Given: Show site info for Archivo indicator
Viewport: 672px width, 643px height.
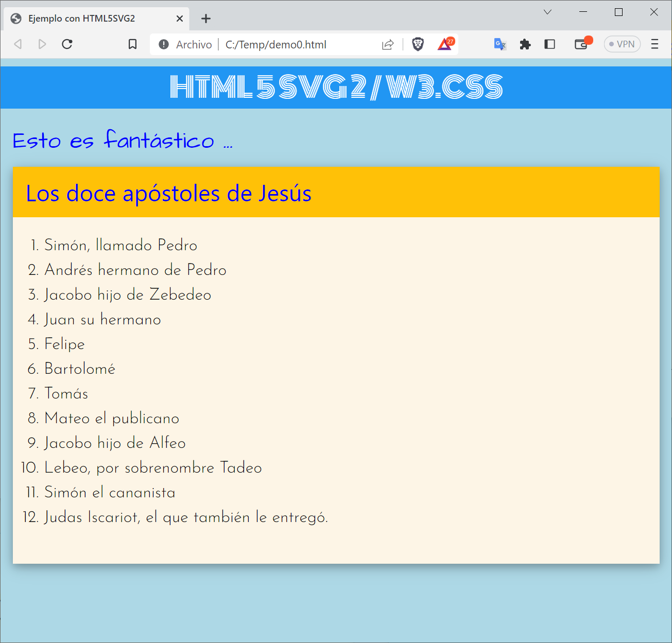Looking at the screenshot, I should point(164,45).
